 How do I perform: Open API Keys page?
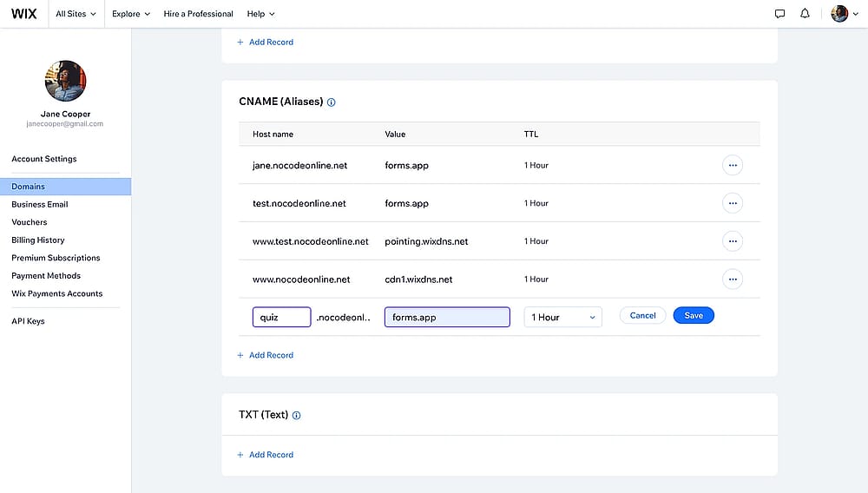click(29, 321)
